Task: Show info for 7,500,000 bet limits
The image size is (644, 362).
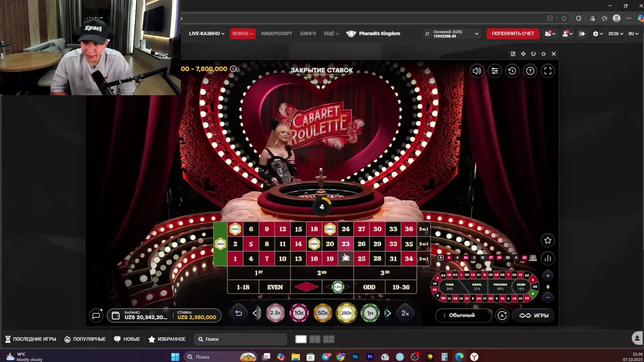Action: click(233, 69)
